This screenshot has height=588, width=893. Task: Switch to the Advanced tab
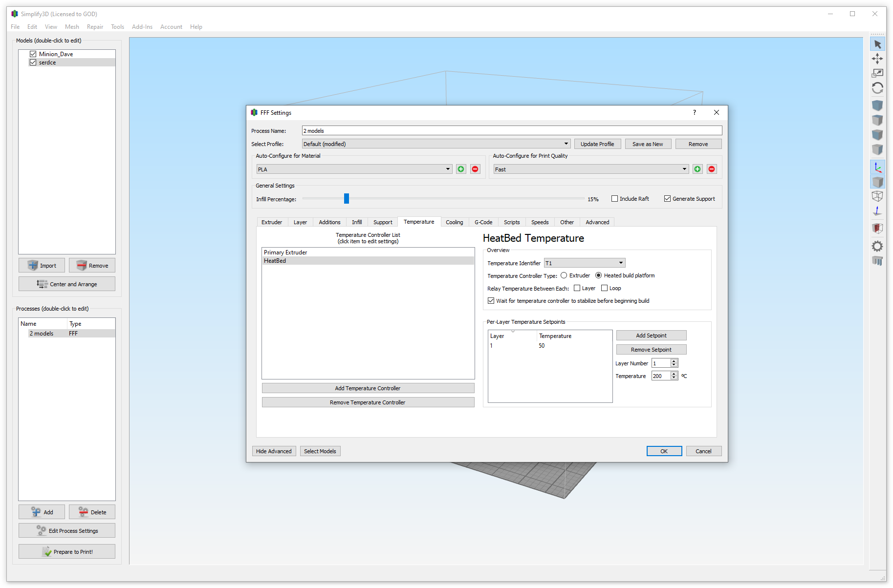pyautogui.click(x=597, y=222)
